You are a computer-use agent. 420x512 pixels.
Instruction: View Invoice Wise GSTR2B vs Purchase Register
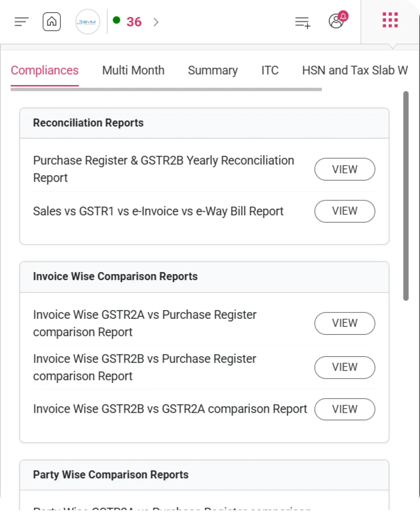pos(345,367)
